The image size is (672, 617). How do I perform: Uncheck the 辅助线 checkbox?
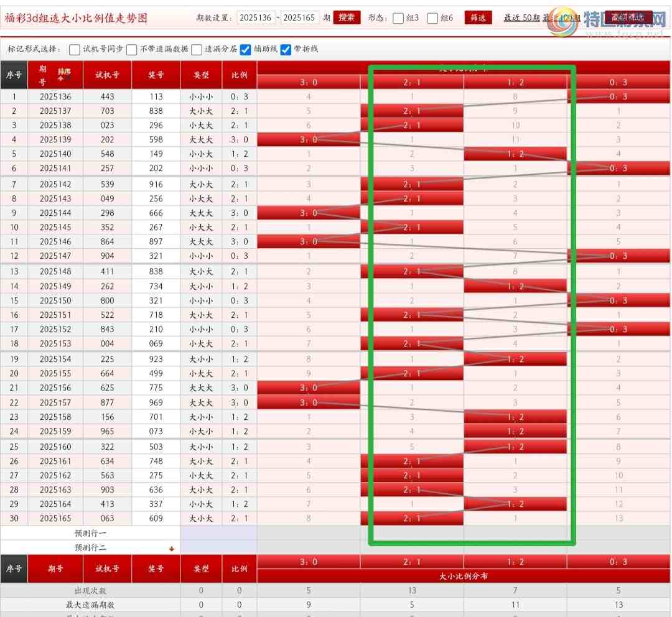pos(245,50)
